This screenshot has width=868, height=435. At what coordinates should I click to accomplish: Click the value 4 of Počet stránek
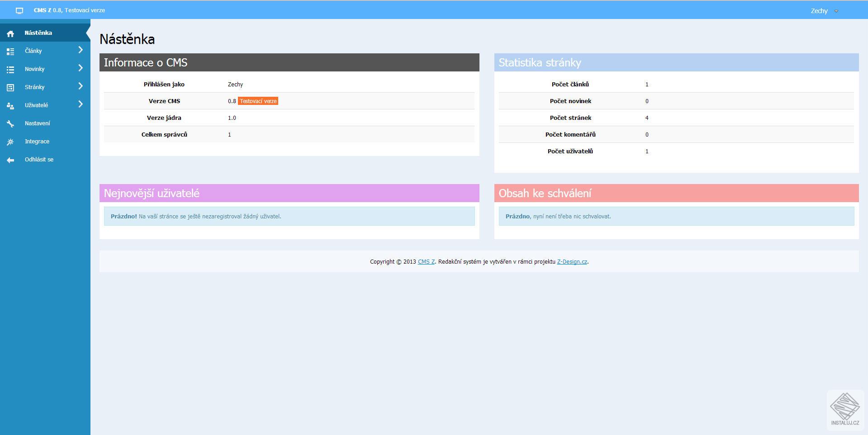point(647,118)
